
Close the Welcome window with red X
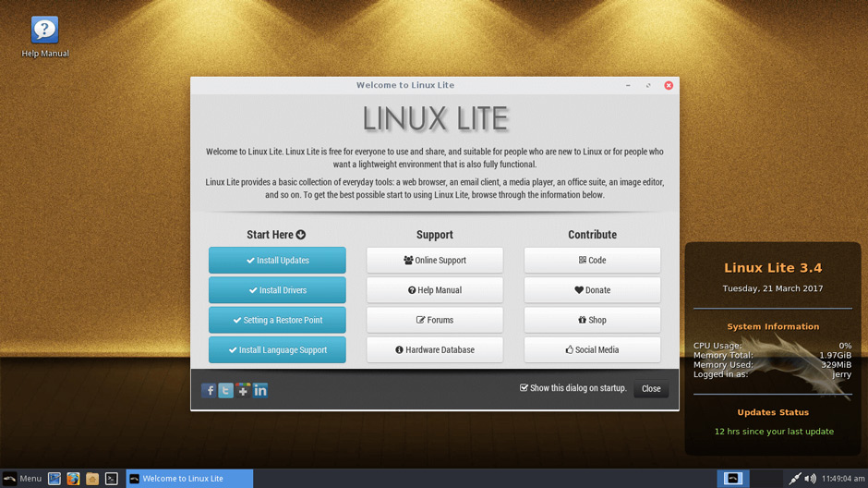[x=669, y=85]
